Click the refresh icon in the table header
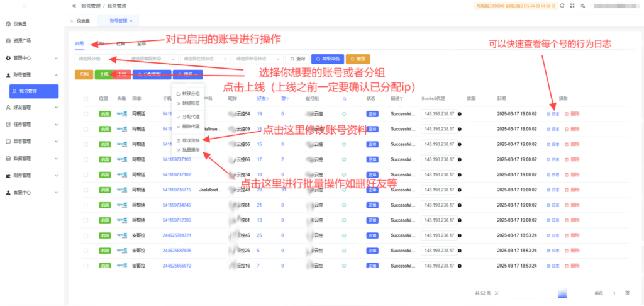The width and height of the screenshot is (644, 306). pos(344,99)
